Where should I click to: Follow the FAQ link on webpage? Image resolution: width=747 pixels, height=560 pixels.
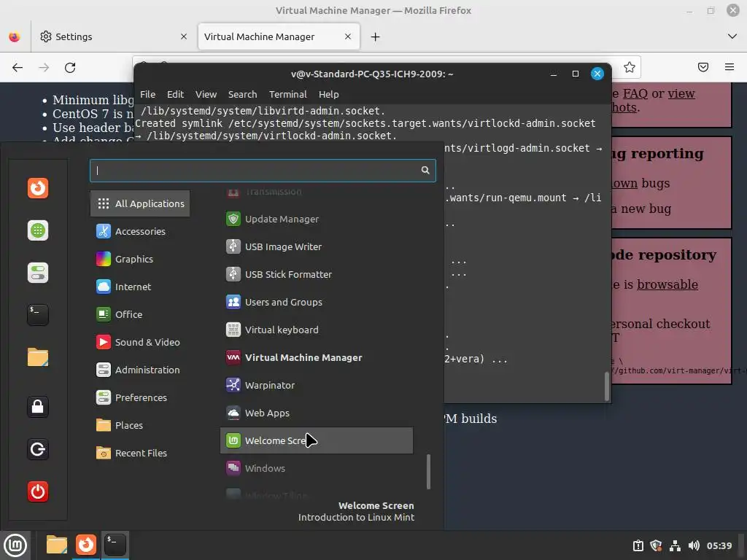[x=635, y=93]
